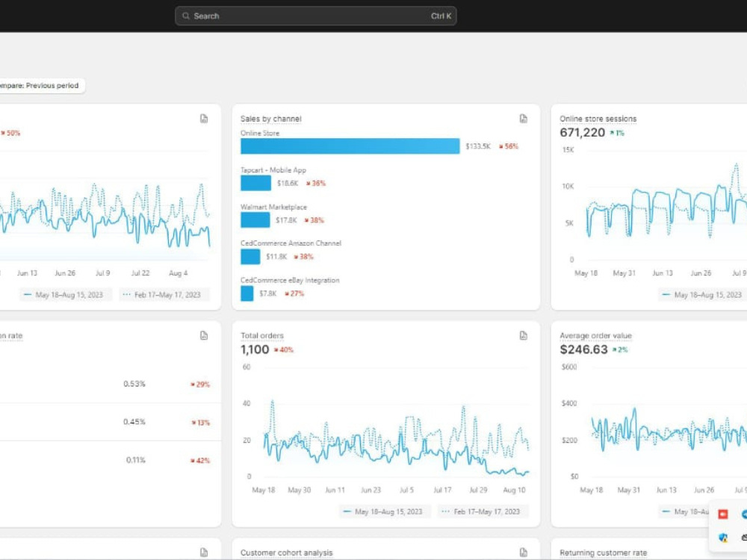
Task: Open report icon on Sales by channel card
Action: [x=523, y=119]
